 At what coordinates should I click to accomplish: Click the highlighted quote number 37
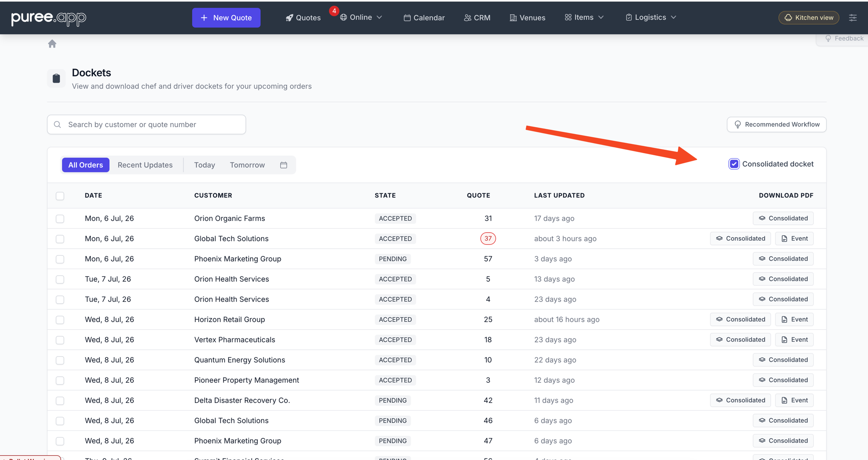[488, 239]
